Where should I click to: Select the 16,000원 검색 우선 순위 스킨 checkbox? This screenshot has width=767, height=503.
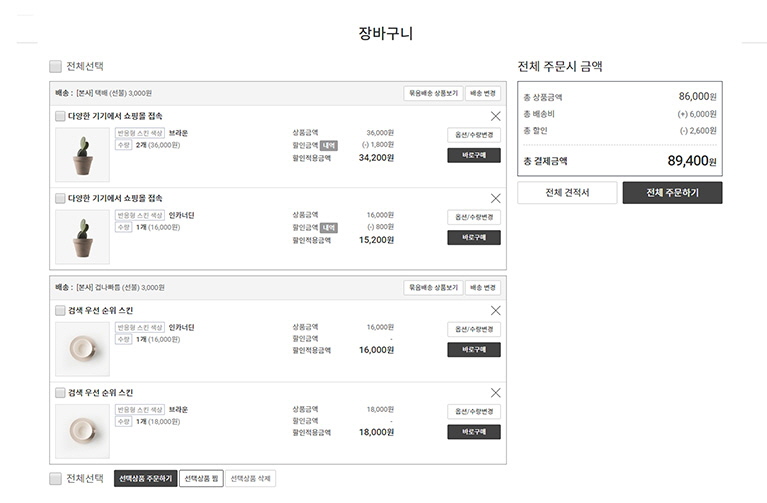tap(60, 310)
